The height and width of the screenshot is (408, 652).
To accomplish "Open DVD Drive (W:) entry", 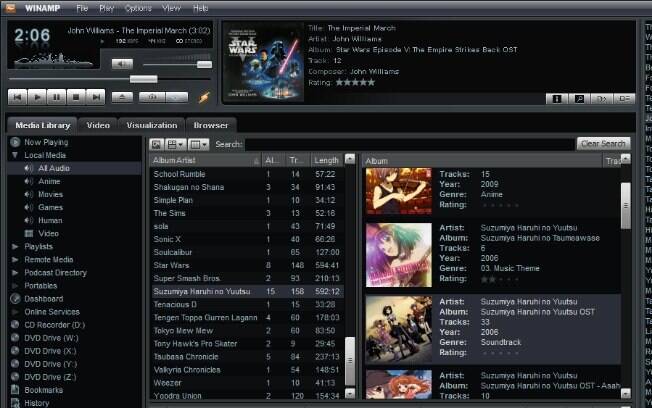I will click(51, 338).
